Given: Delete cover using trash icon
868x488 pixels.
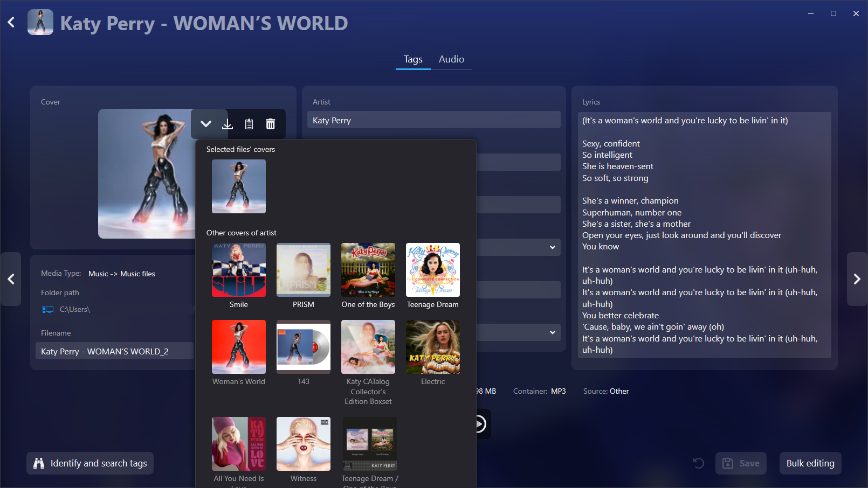Looking at the screenshot, I should 271,124.
